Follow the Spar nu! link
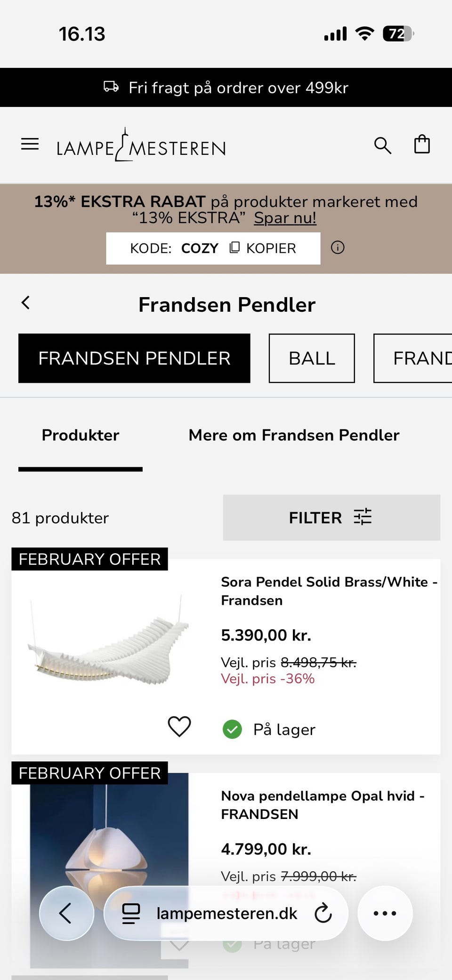This screenshot has height=980, width=452. click(285, 218)
